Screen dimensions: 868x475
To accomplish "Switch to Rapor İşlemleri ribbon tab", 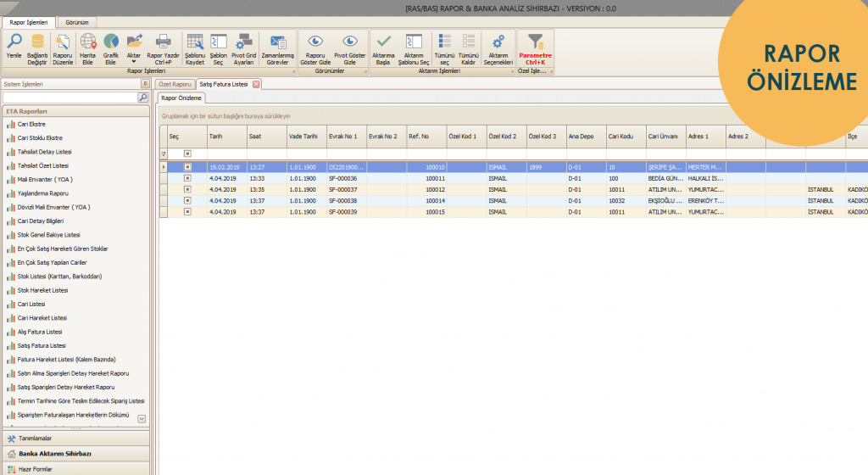I will [29, 22].
